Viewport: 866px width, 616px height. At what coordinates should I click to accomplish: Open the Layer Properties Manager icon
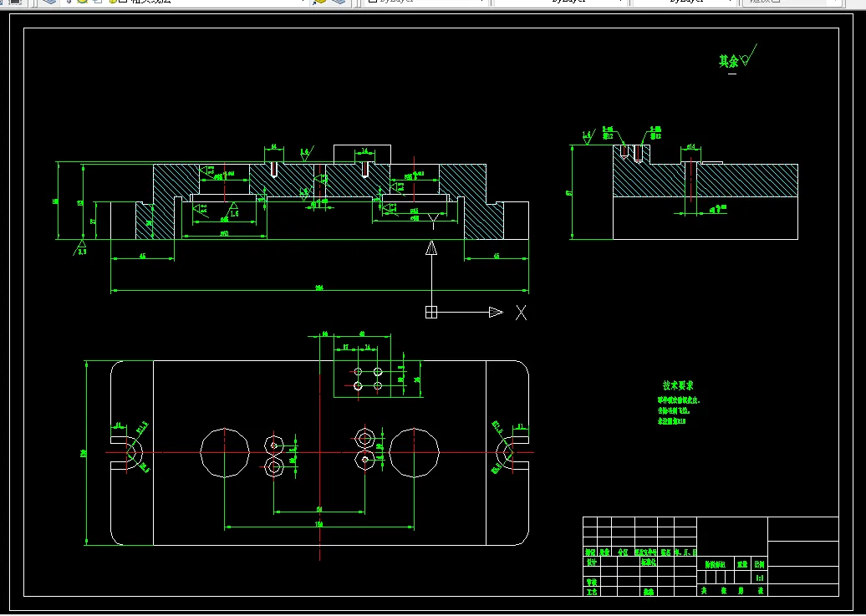coord(49,2)
